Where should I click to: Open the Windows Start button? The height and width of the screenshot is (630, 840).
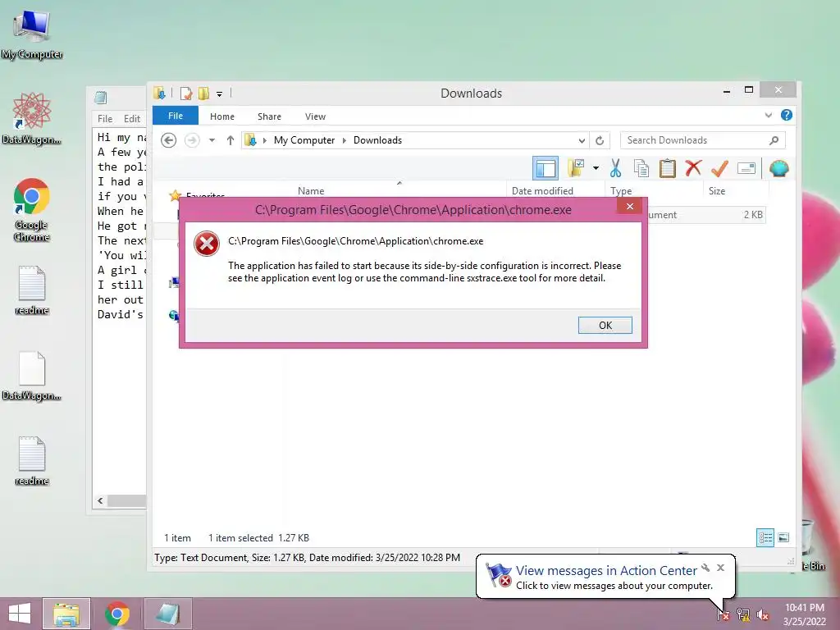click(20, 614)
